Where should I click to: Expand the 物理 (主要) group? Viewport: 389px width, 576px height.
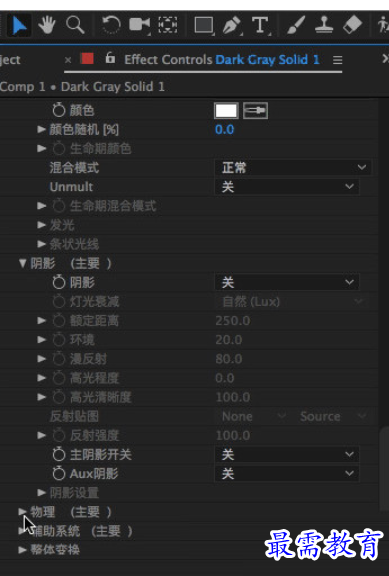[22, 511]
